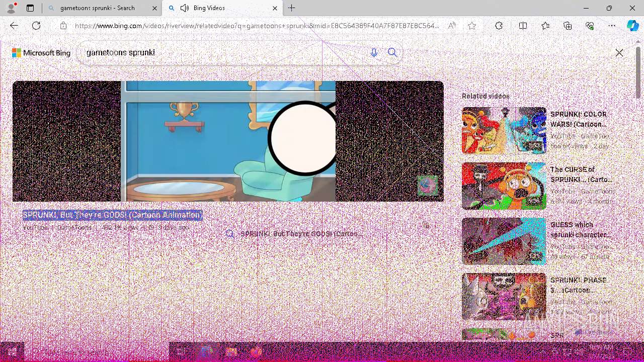Screen dimensions: 644x362
Task: Open the browser profile avatar
Action: tap(11, 8)
